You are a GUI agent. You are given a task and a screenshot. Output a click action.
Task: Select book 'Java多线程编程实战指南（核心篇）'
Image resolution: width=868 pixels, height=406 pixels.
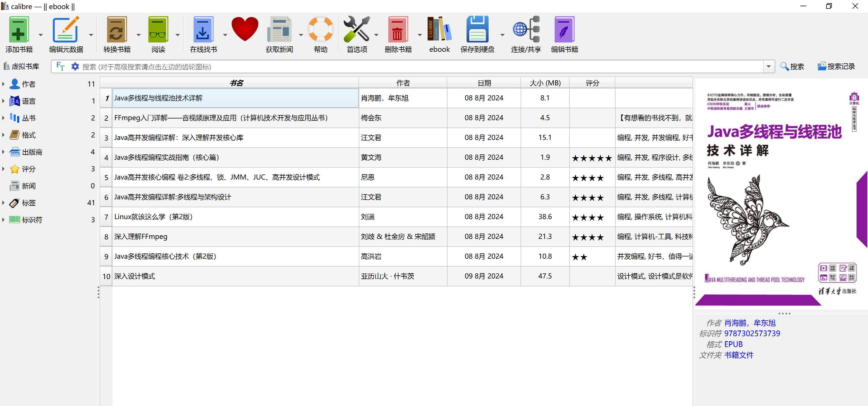pos(235,157)
